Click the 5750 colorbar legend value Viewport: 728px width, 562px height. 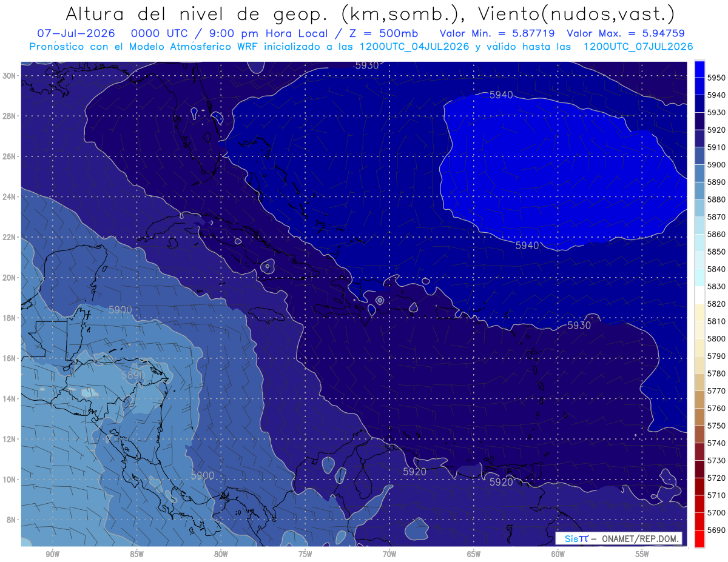716,426
